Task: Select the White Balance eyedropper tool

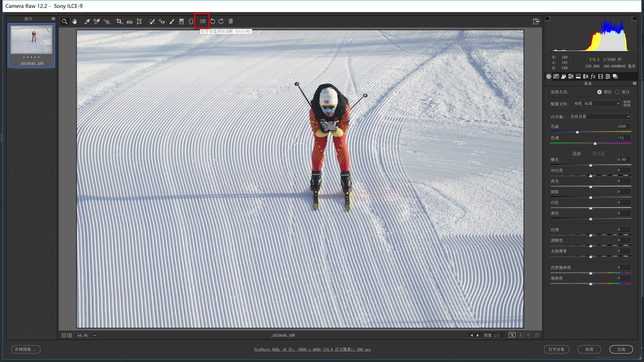Action: pyautogui.click(x=87, y=21)
